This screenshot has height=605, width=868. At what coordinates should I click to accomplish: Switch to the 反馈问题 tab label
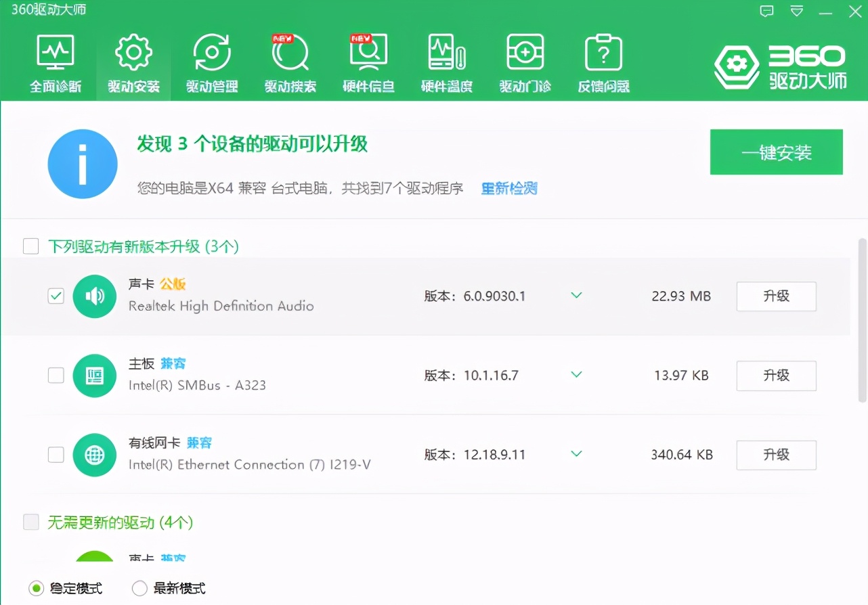pyautogui.click(x=604, y=87)
